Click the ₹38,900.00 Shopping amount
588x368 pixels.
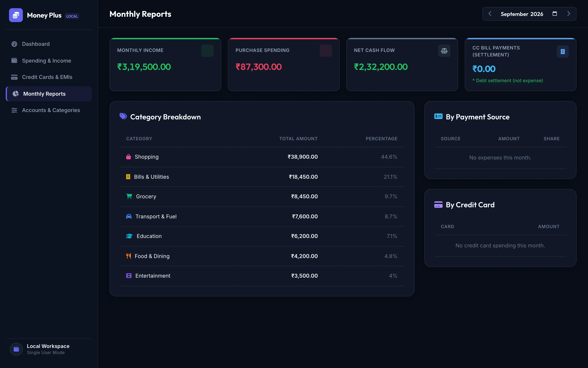pos(303,157)
